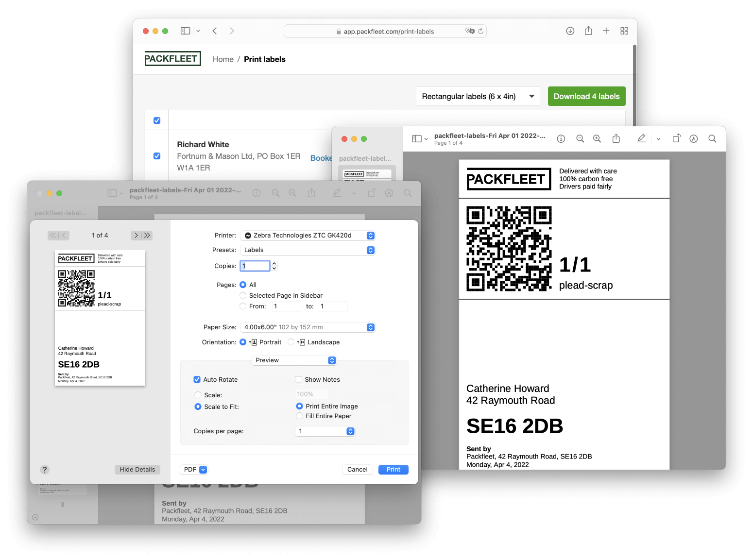
Task: Show Safari downloads list
Action: click(570, 31)
